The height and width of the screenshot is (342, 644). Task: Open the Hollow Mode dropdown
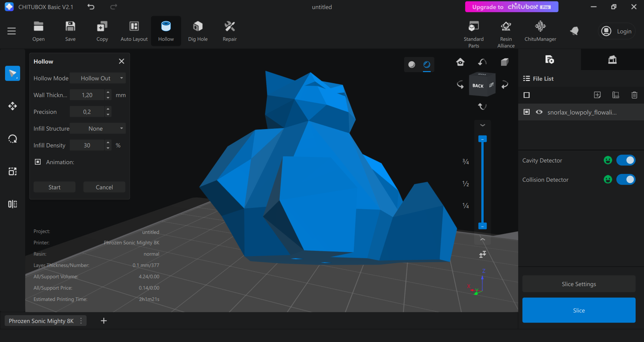[98, 78]
